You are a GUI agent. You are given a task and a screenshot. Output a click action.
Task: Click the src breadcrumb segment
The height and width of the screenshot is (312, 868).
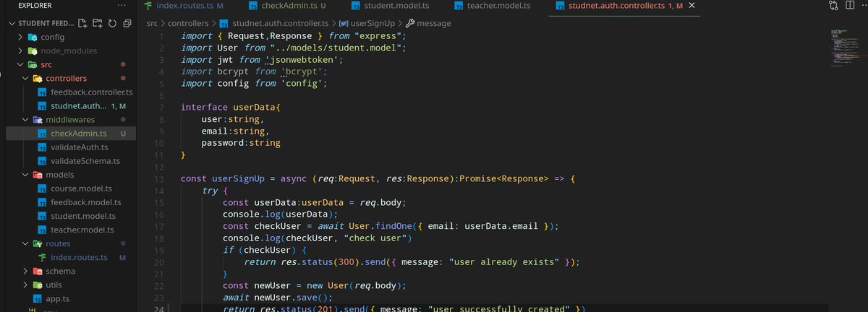[153, 23]
